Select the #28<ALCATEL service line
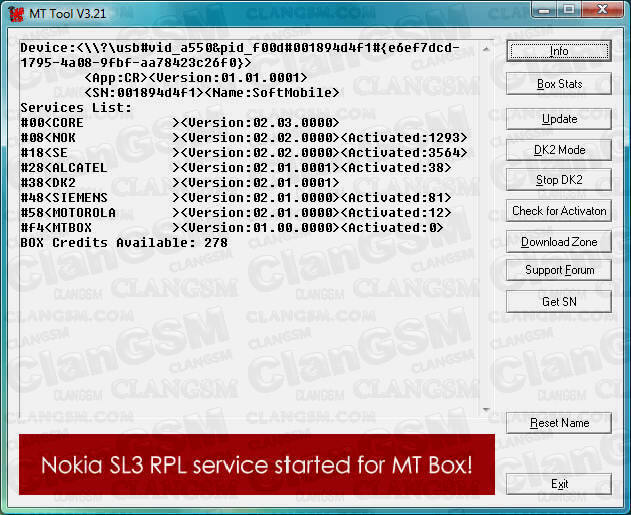Screen dimensions: 631x515 click(x=236, y=167)
